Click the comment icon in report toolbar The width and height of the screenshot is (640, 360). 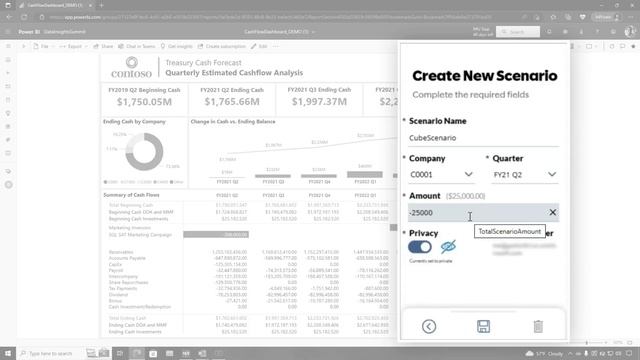[x=622, y=47]
